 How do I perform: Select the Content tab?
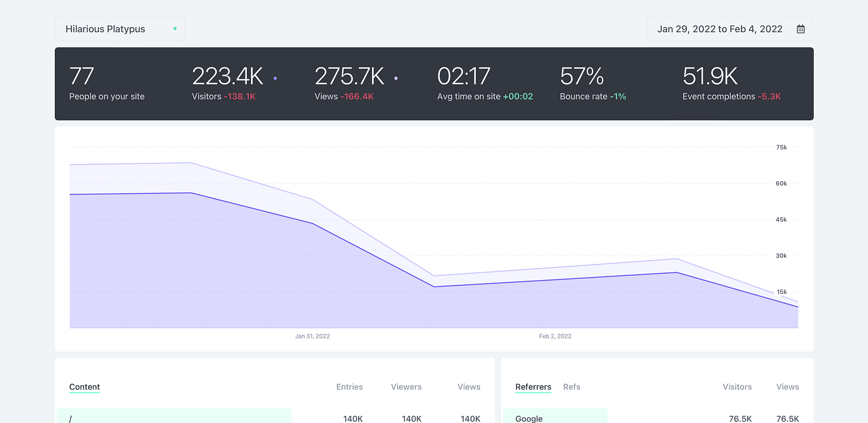(84, 387)
